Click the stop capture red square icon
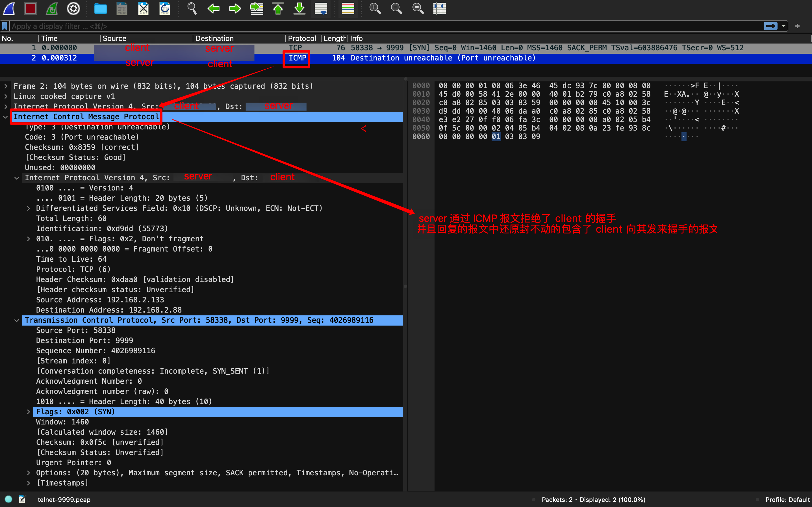This screenshot has height=507, width=812. tap(31, 8)
